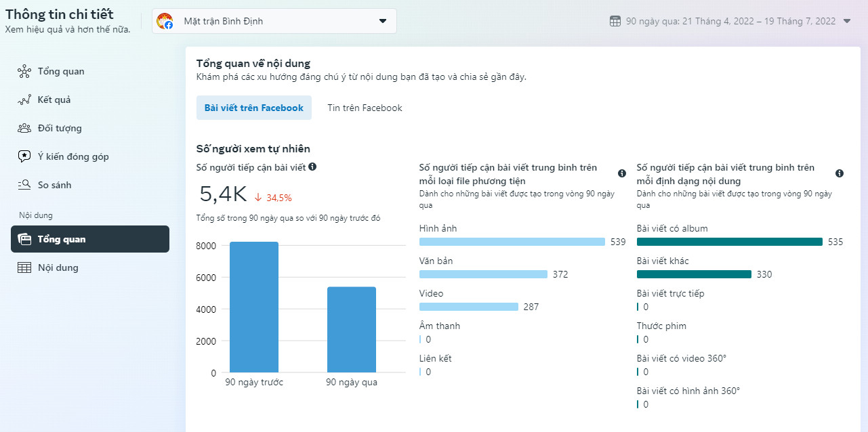The image size is (868, 432).
Task: Click the Tổng quan về nội dung heading
Action: click(253, 63)
